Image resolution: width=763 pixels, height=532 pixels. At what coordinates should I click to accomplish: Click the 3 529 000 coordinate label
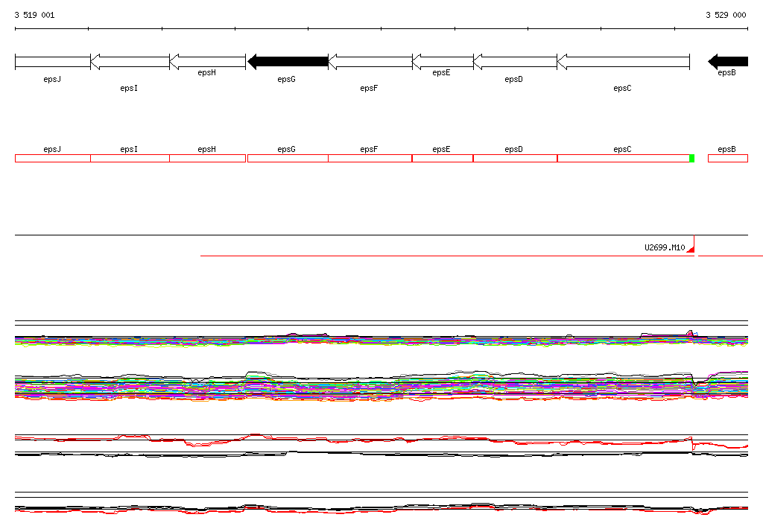(x=726, y=15)
